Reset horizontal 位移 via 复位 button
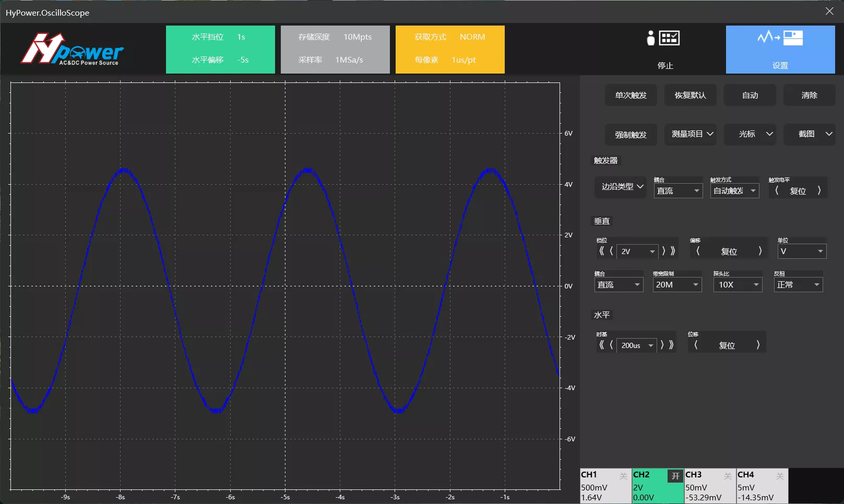 click(x=727, y=345)
